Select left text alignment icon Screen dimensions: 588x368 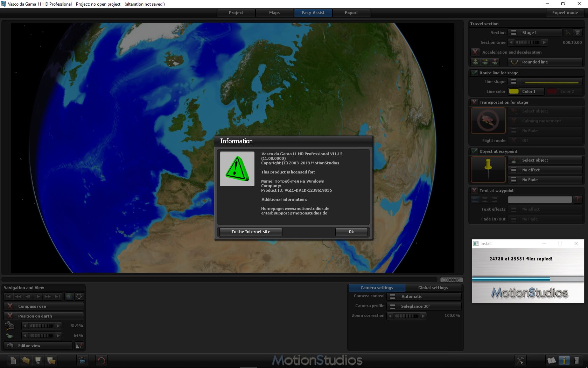[475, 199]
